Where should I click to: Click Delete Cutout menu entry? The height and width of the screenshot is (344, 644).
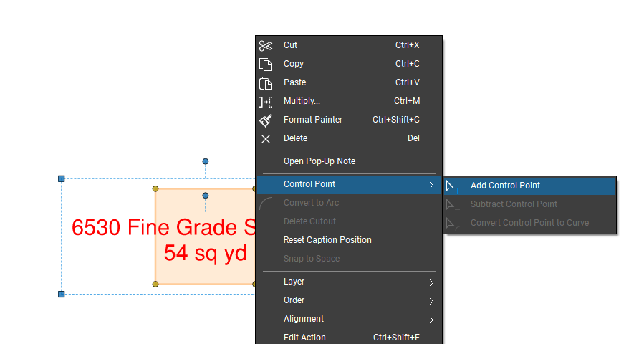click(x=349, y=221)
